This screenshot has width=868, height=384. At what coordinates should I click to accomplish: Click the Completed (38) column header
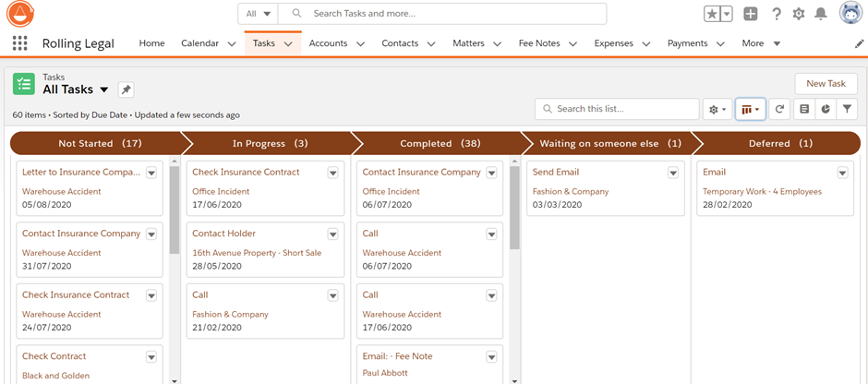tap(440, 143)
